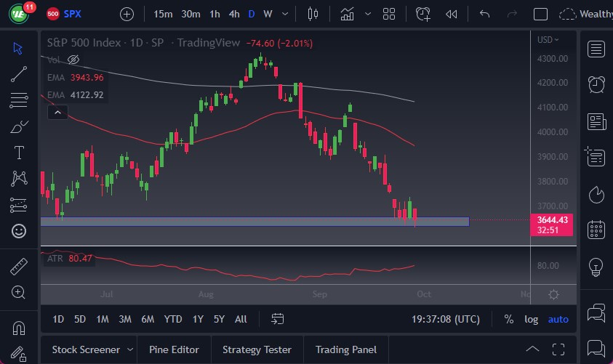Open the Pine Editor tab
This screenshot has height=364, width=613.
click(175, 349)
